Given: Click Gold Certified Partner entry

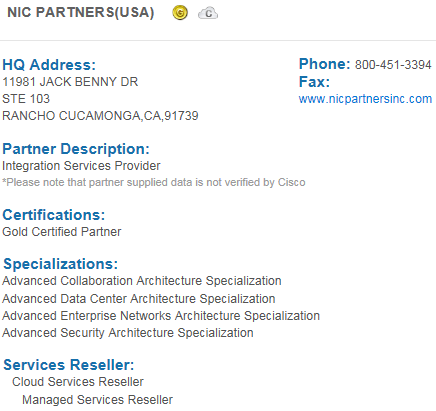Looking at the screenshot, I should point(62,232).
